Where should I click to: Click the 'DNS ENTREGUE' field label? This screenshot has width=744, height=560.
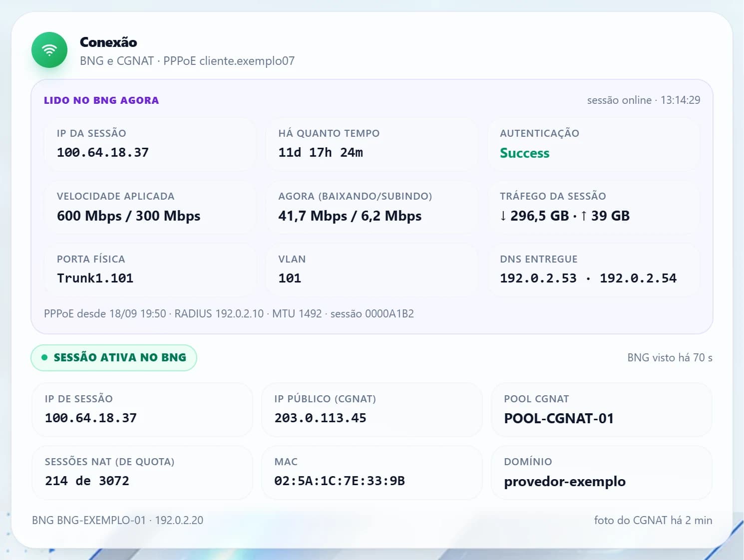539,259
